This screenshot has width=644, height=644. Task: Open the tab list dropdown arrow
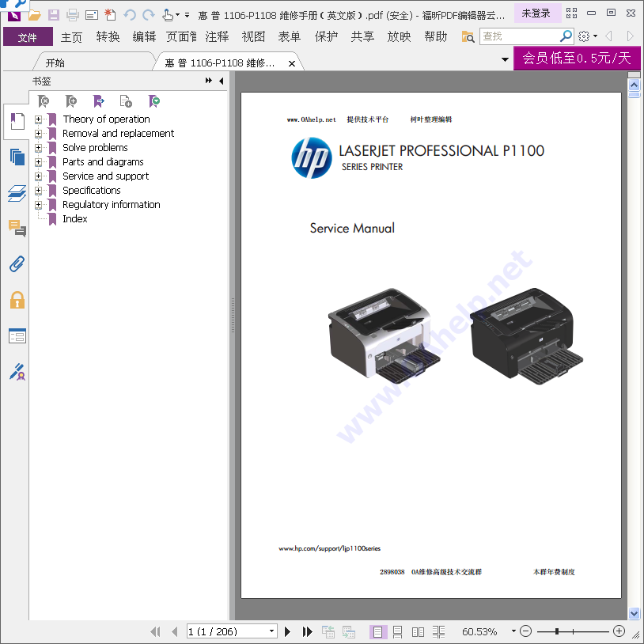point(506,59)
